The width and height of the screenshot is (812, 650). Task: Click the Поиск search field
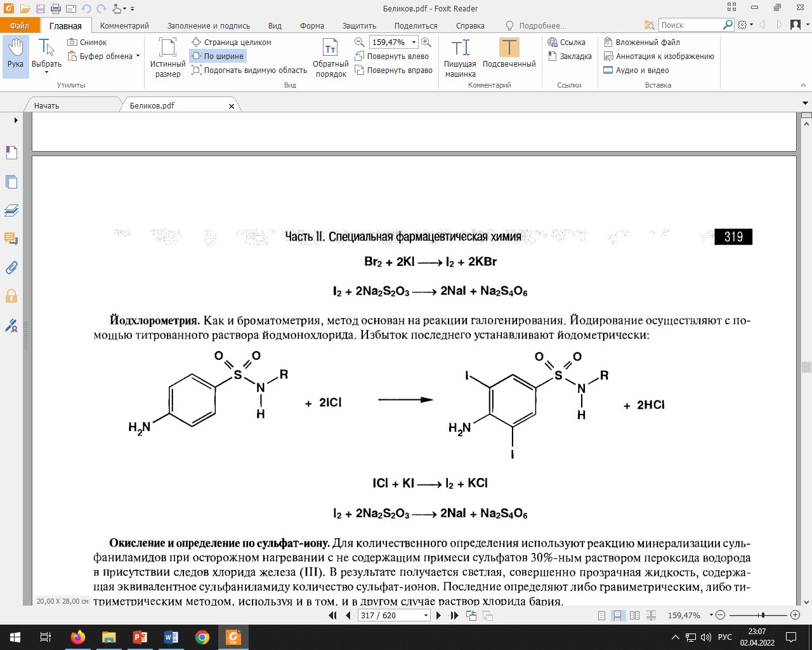click(690, 25)
